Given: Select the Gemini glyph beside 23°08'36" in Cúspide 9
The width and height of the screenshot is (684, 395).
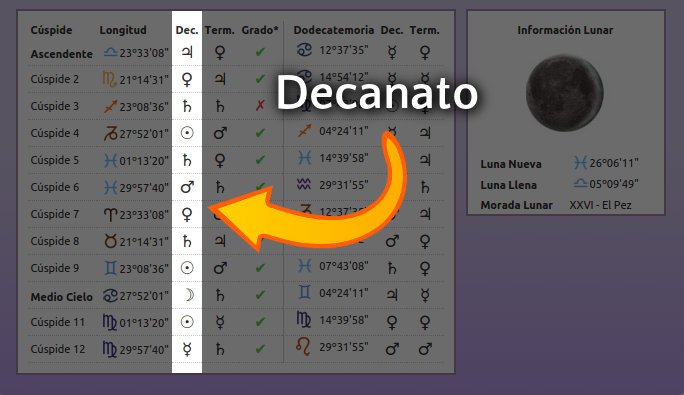Looking at the screenshot, I should point(110,268).
